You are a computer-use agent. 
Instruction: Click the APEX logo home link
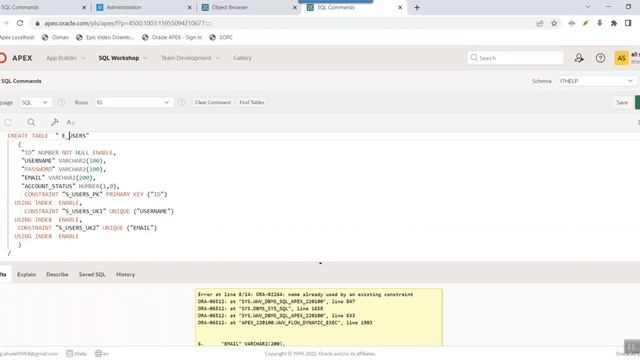[x=16, y=58]
